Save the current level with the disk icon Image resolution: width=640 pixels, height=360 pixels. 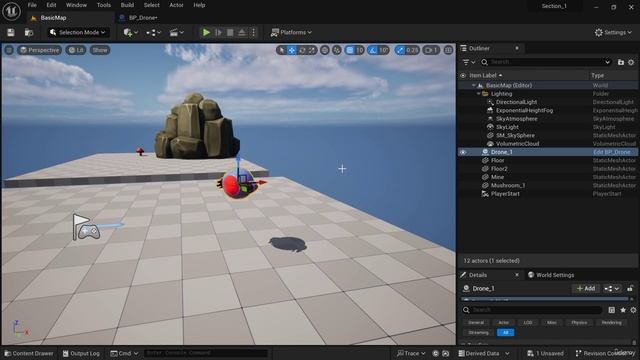pyautogui.click(x=11, y=32)
